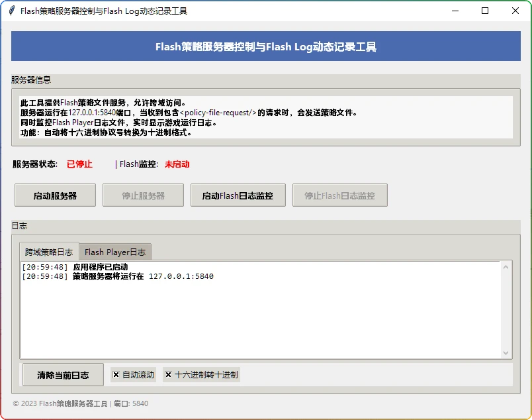The image size is (532, 420).
Task: Click the 日志 section label
Action: coord(19,226)
